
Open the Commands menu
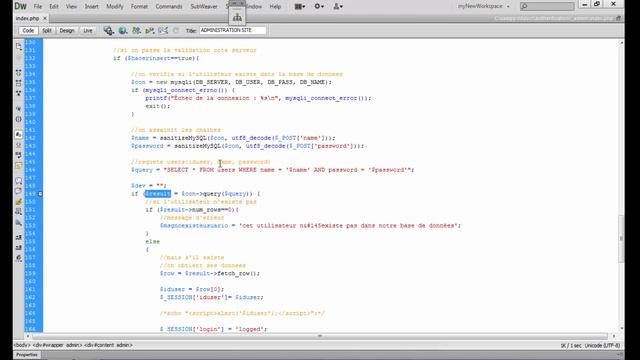pos(169,7)
